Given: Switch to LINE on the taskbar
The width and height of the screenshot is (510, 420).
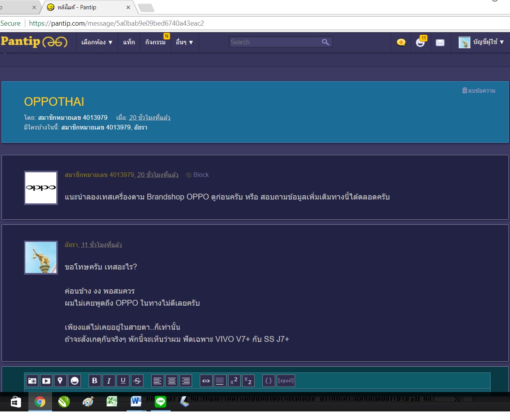Looking at the screenshot, I should (160, 402).
